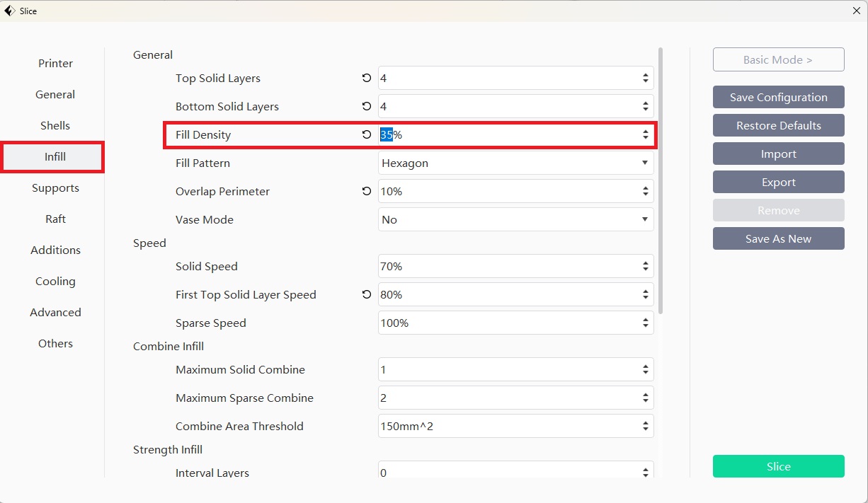Click the Slice window app icon
This screenshot has width=868, height=503.
pos(10,11)
